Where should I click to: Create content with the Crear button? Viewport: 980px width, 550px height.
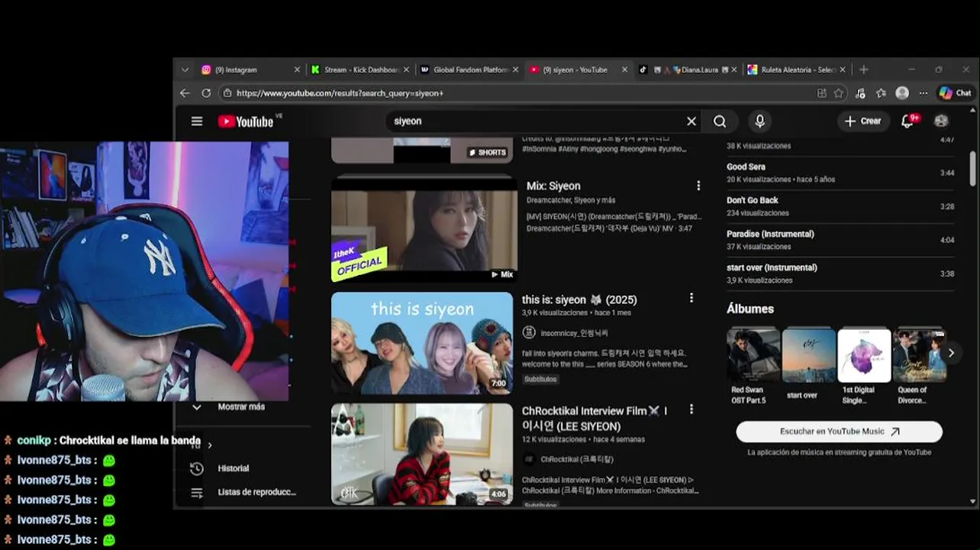[x=863, y=121]
